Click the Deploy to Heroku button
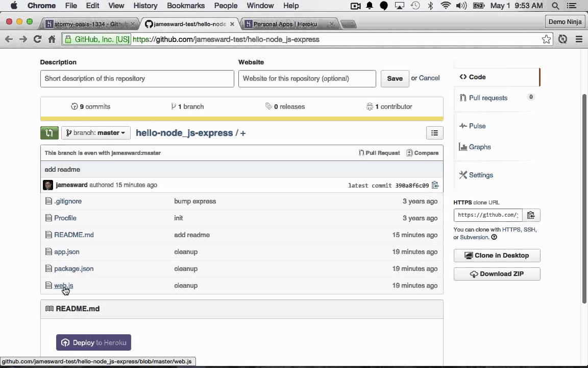588x368 pixels. click(x=93, y=342)
